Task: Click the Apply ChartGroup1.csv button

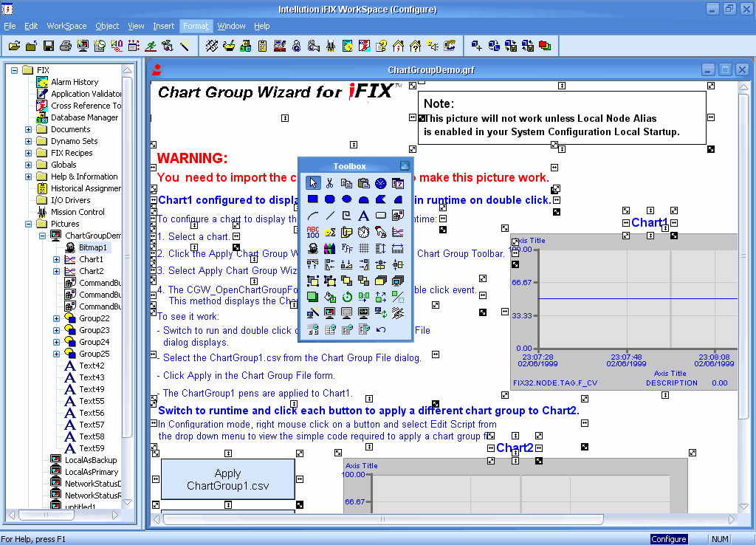Action: click(228, 479)
